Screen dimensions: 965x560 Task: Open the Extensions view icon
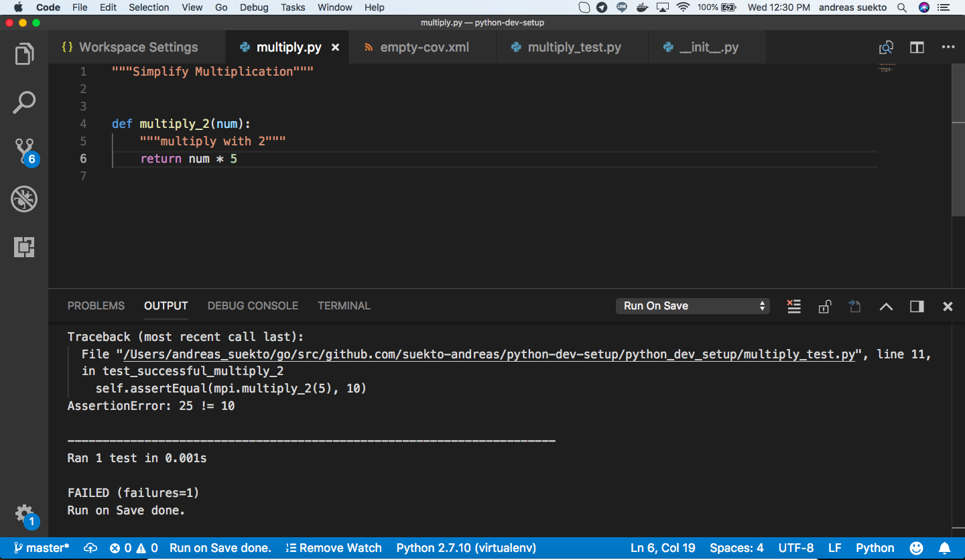tap(24, 247)
